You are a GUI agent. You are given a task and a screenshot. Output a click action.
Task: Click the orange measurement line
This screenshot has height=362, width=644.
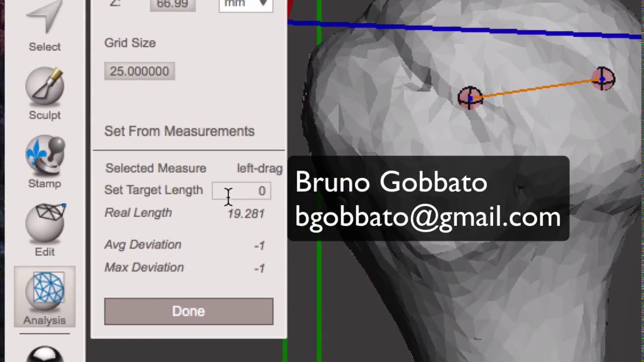pos(536,88)
